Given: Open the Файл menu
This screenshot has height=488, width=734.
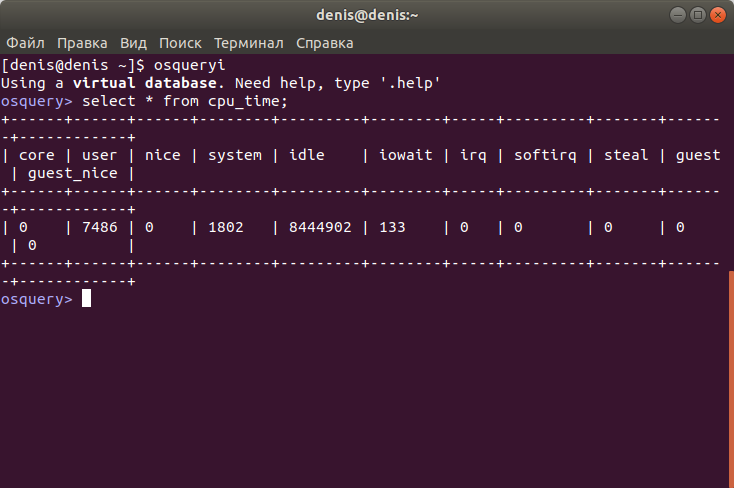Looking at the screenshot, I should coord(25,43).
